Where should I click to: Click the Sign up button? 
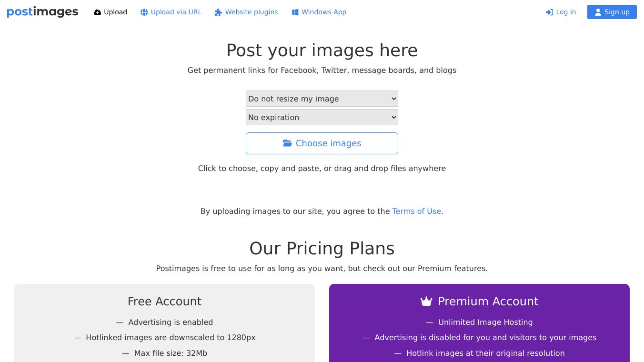pyautogui.click(x=612, y=12)
